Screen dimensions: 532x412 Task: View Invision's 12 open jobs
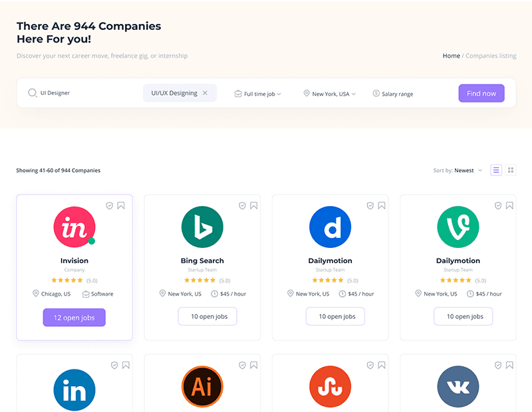[74, 318]
